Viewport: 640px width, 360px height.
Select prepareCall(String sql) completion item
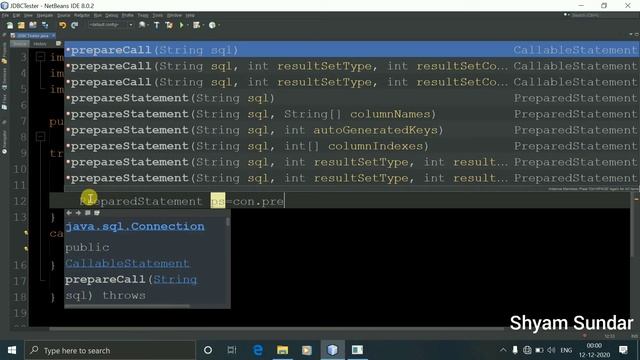[x=352, y=50]
